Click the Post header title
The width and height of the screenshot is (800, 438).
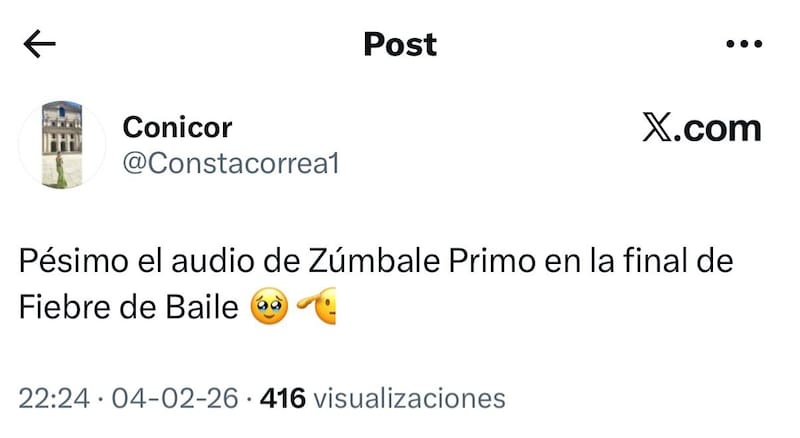click(400, 44)
